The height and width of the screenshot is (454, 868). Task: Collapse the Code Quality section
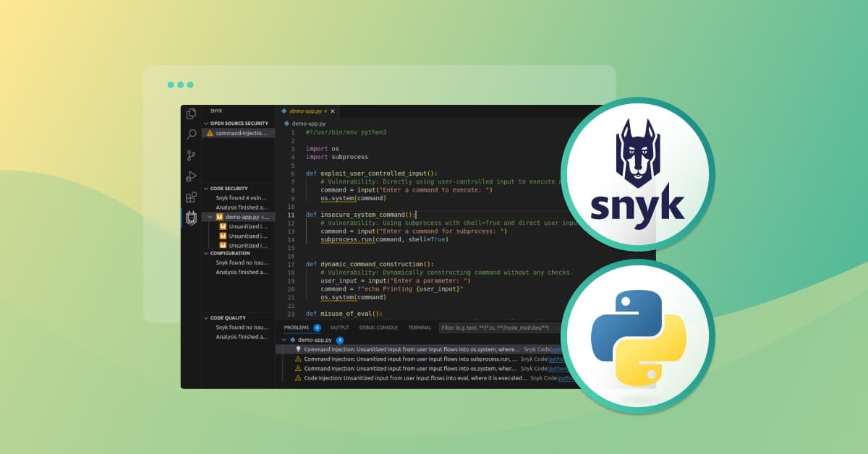206,318
